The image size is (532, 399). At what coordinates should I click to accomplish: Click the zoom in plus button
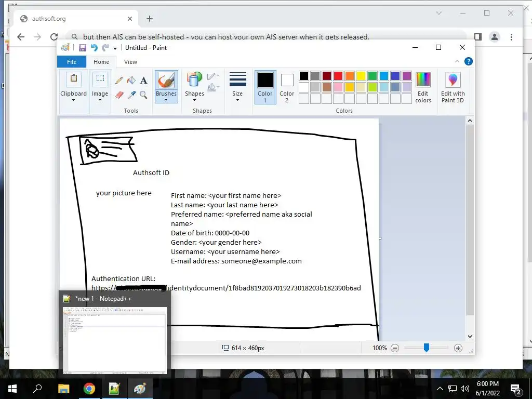pyautogui.click(x=458, y=348)
